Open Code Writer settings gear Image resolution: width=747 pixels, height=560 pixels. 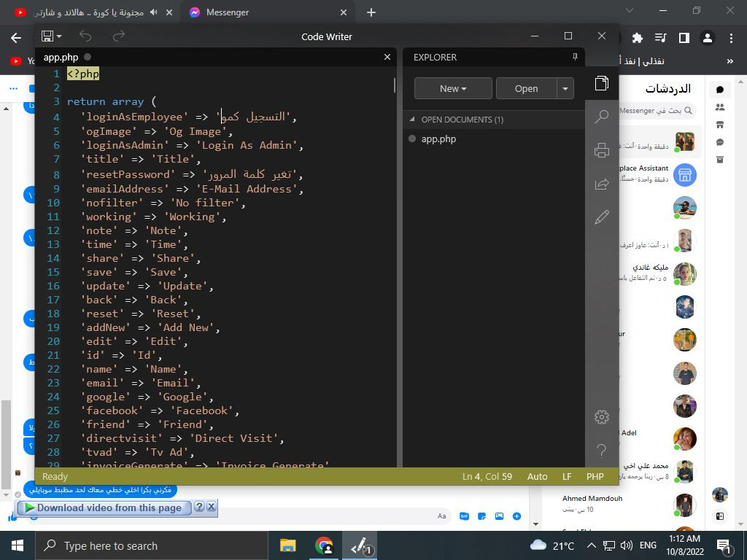[602, 417]
